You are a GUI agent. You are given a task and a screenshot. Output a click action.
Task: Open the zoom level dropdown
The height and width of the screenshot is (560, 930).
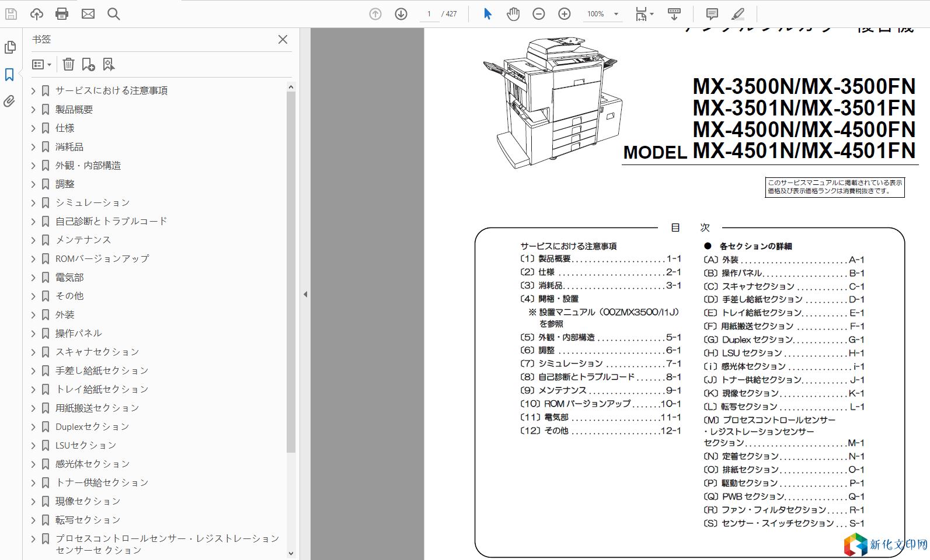(x=616, y=14)
